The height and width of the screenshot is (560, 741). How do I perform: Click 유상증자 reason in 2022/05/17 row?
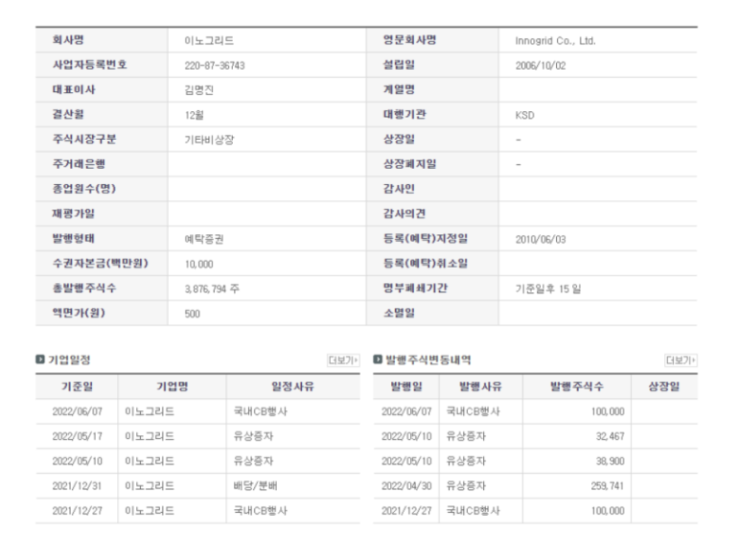(253, 436)
